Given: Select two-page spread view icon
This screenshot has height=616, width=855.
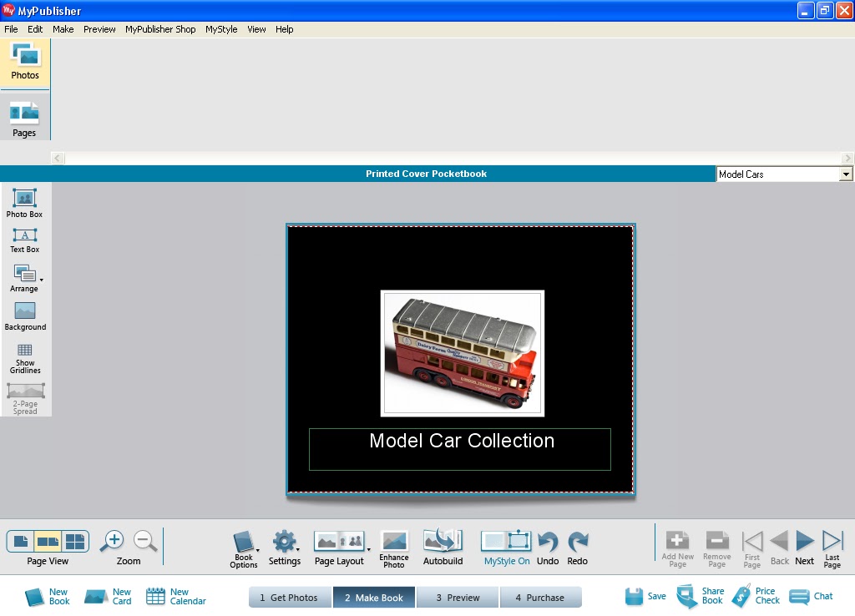Looking at the screenshot, I should [x=48, y=542].
